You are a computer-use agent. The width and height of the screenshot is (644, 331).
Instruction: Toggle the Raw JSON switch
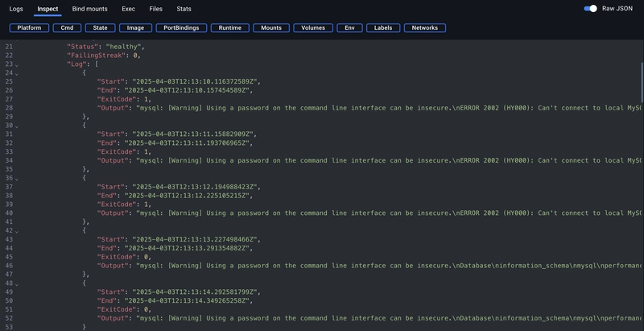pyautogui.click(x=590, y=9)
